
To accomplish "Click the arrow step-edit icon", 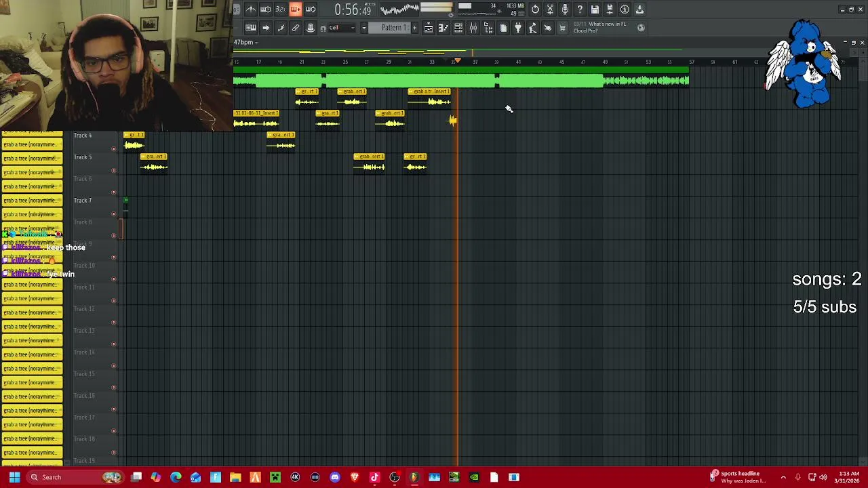I will [x=265, y=28].
